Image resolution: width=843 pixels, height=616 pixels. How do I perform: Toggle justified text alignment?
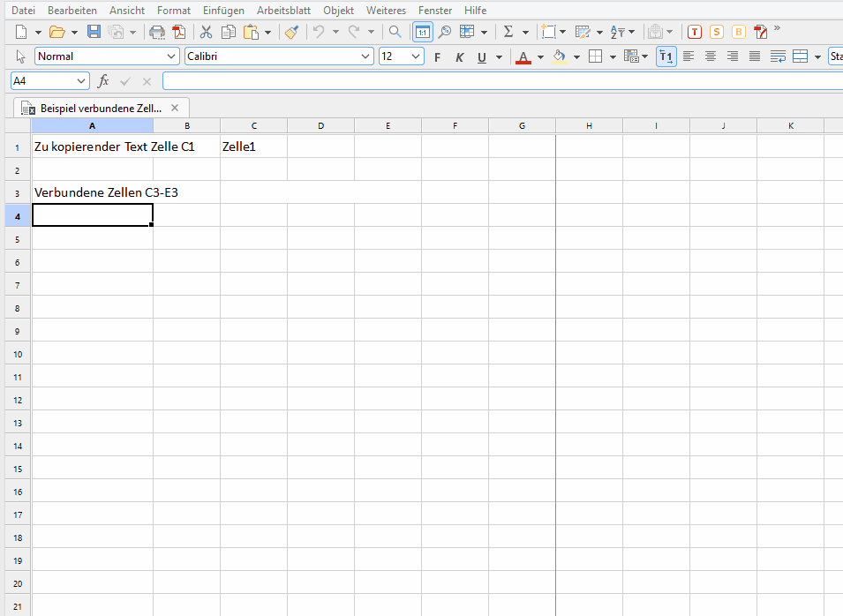(x=755, y=56)
